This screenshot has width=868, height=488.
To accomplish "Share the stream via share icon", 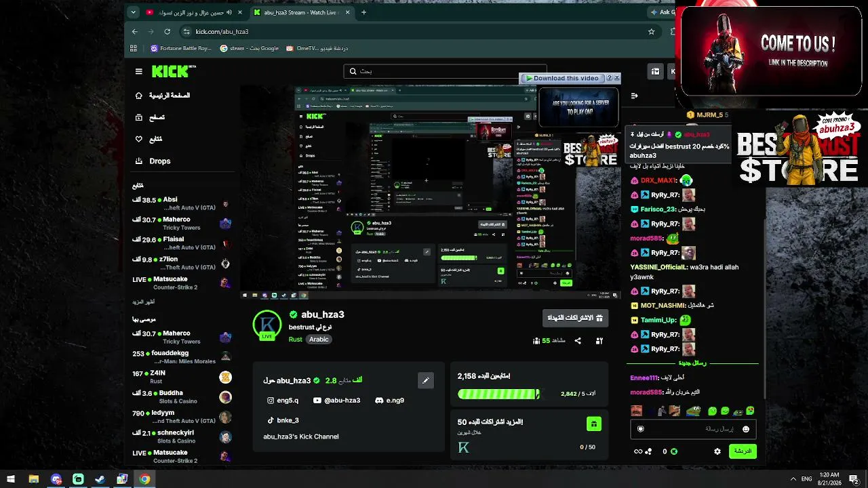I will 578,341.
